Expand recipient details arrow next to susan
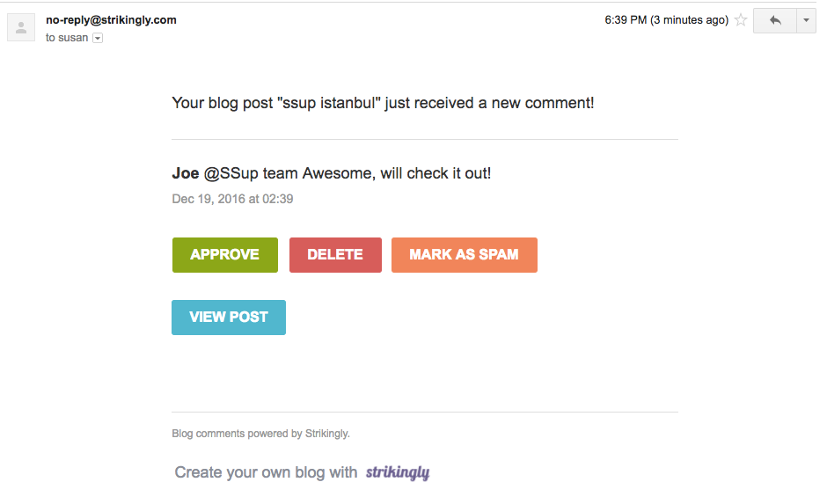This screenshot has width=827, height=504. (x=98, y=38)
